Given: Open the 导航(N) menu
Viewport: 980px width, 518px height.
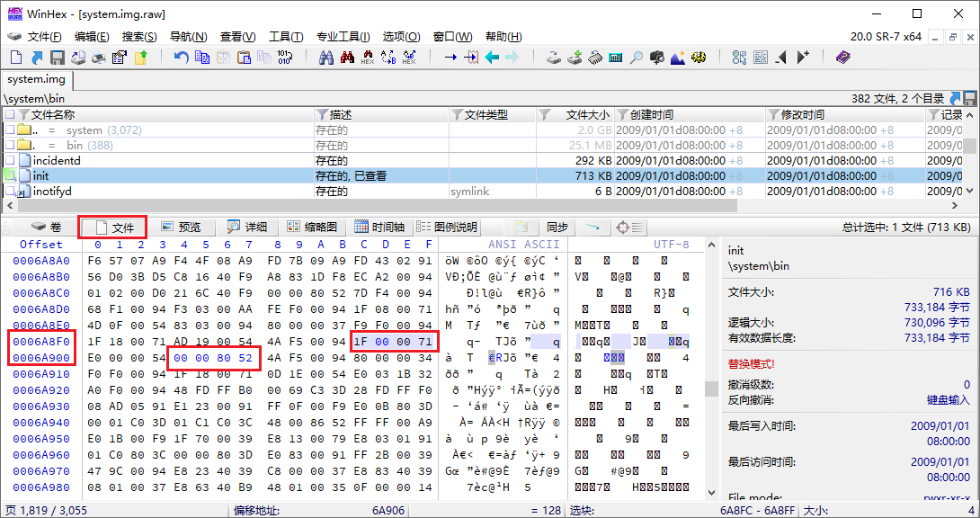Looking at the screenshot, I should 188,37.
